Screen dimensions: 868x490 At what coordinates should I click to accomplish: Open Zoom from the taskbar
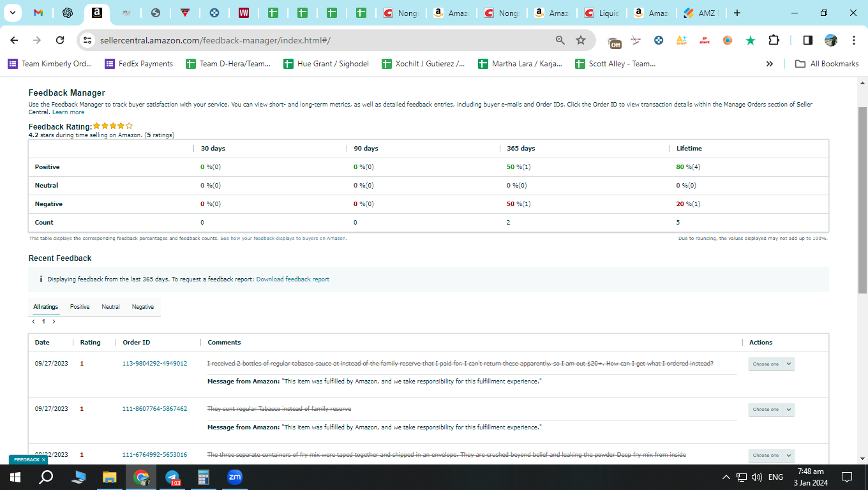click(x=235, y=477)
